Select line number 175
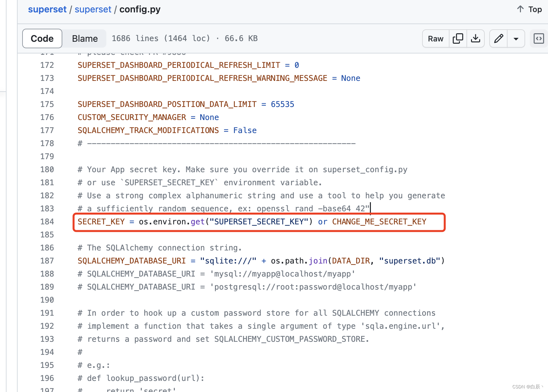The image size is (548, 392). 47,104
